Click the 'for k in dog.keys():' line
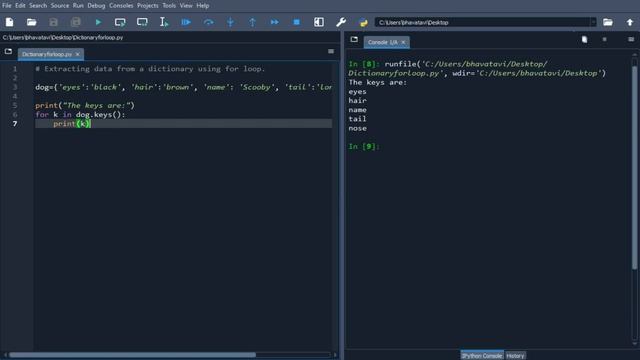The image size is (640, 360). click(80, 115)
